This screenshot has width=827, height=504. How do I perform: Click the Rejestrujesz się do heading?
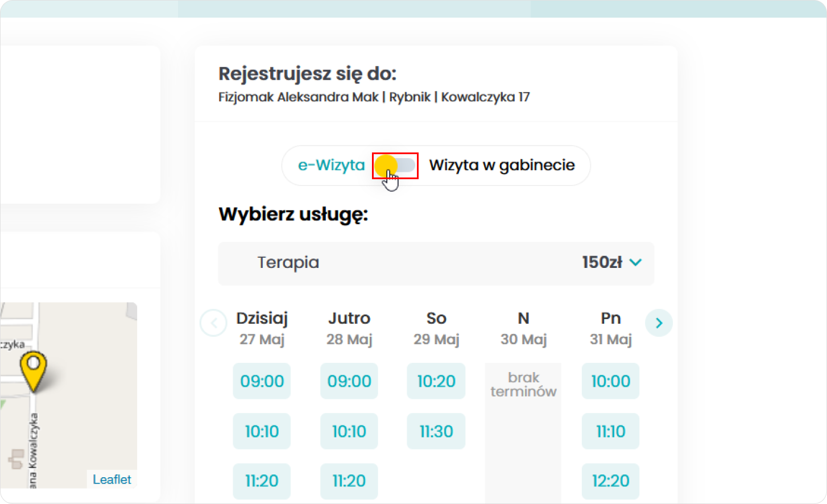(x=307, y=74)
